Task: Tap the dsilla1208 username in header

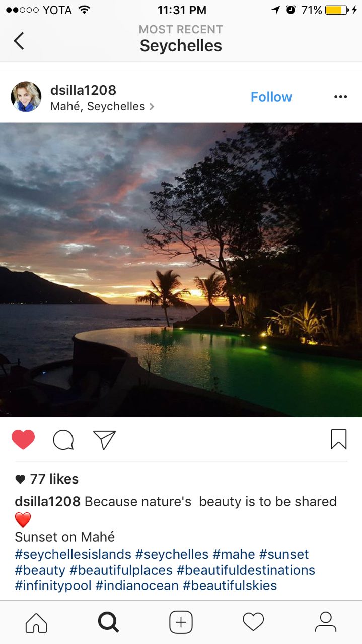Action: point(83,90)
